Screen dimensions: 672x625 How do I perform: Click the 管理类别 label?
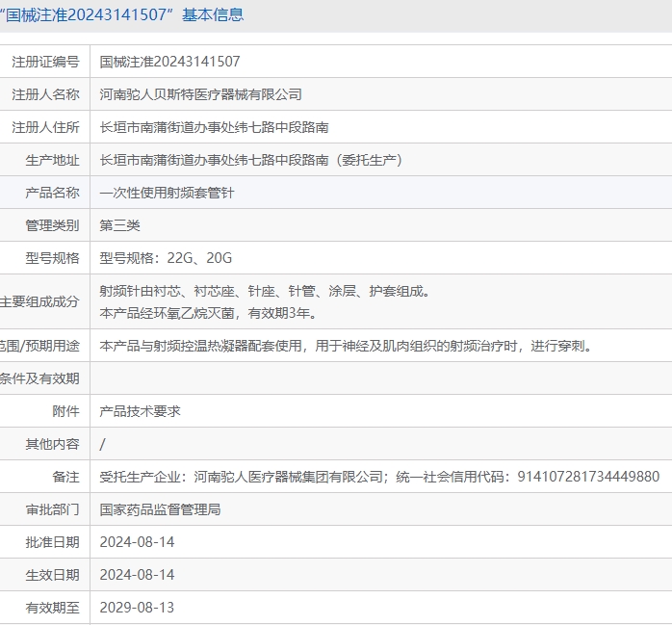(52, 225)
